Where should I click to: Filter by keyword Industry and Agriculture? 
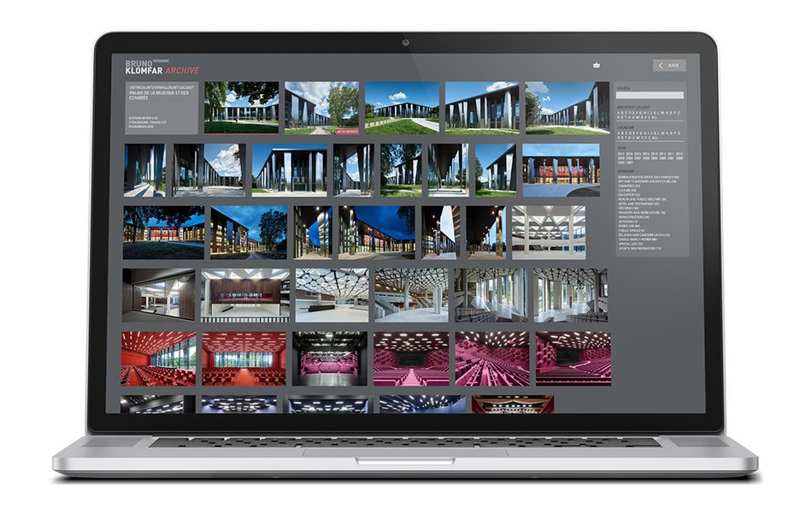tap(642, 213)
